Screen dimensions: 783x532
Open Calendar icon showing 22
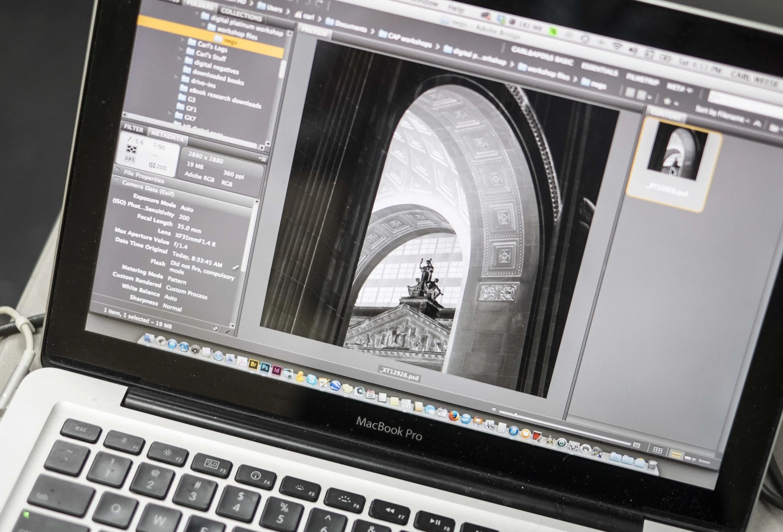371,394
